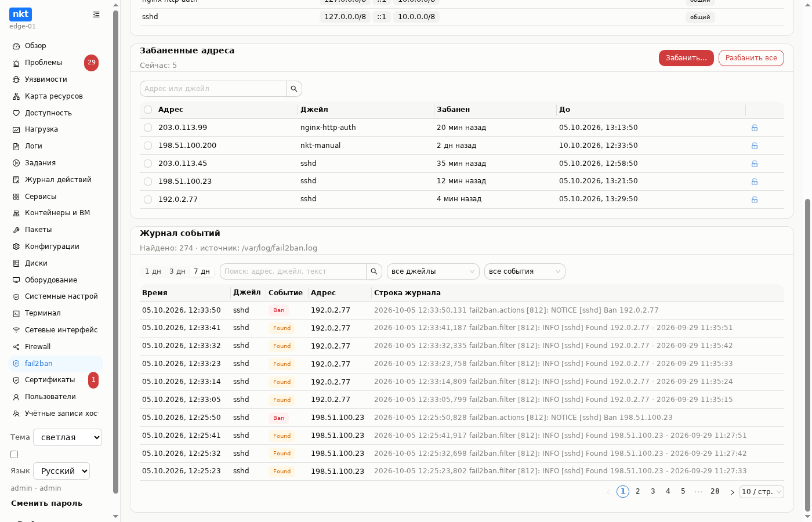Focus the 'Адрес или джейл' search field

(x=213, y=89)
